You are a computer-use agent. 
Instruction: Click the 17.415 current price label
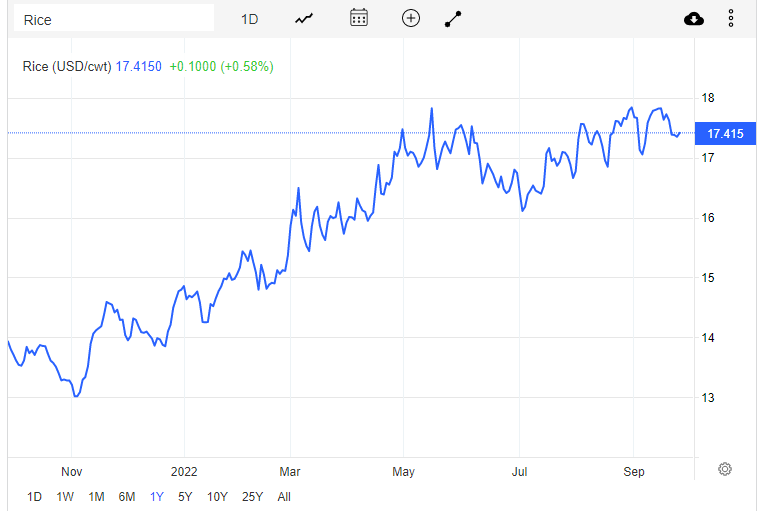point(725,133)
